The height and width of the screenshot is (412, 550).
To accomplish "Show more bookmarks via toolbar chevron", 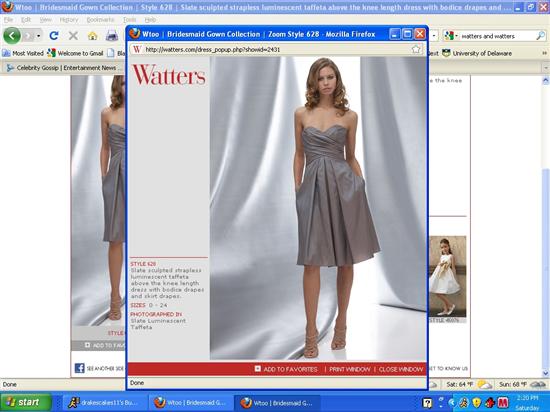I will (544, 53).
